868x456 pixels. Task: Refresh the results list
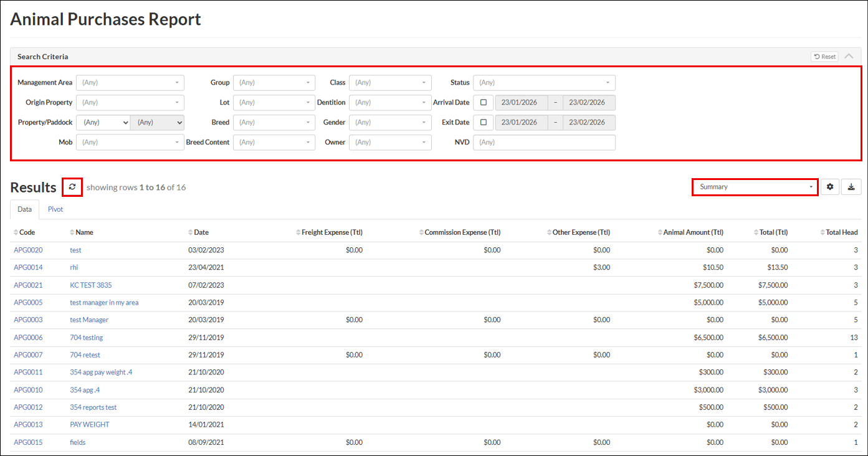pyautogui.click(x=72, y=187)
